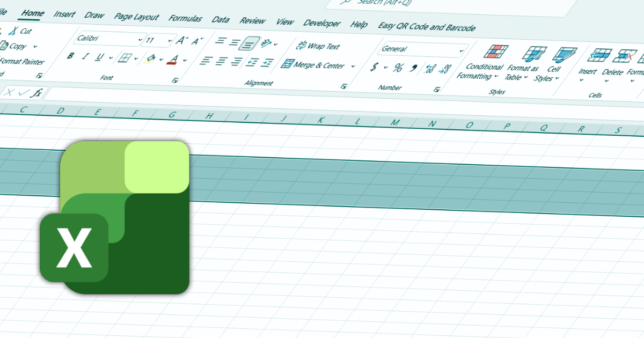Click the Increase Indent icon
Screen dimensions: 644x338
267,63
